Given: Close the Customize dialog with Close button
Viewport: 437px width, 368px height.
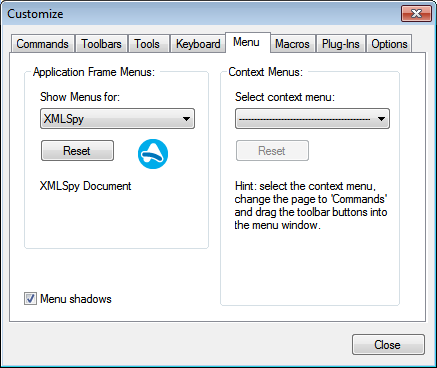Looking at the screenshot, I should pyautogui.click(x=388, y=345).
